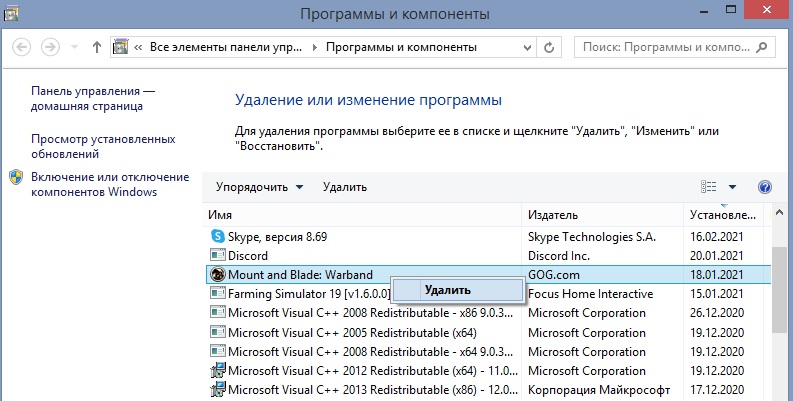Click the window system icon in title bar
The width and height of the screenshot is (793, 401).
pos(11,13)
